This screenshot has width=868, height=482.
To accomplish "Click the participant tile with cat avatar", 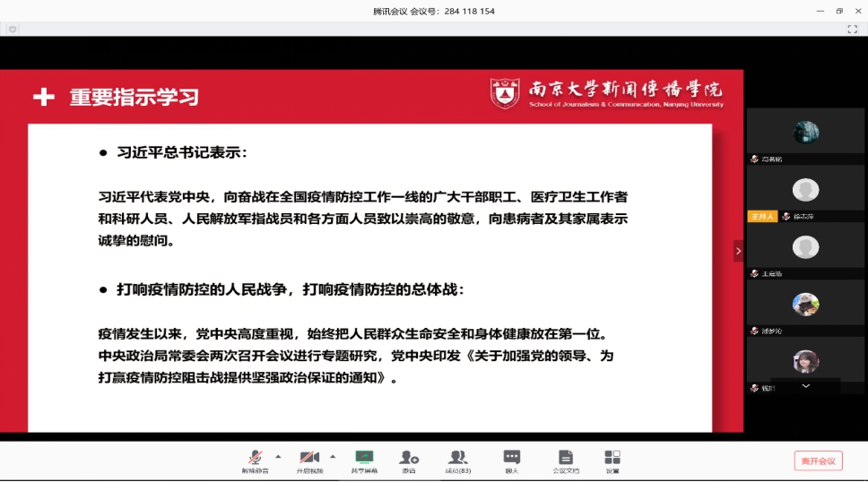I will [x=805, y=305].
